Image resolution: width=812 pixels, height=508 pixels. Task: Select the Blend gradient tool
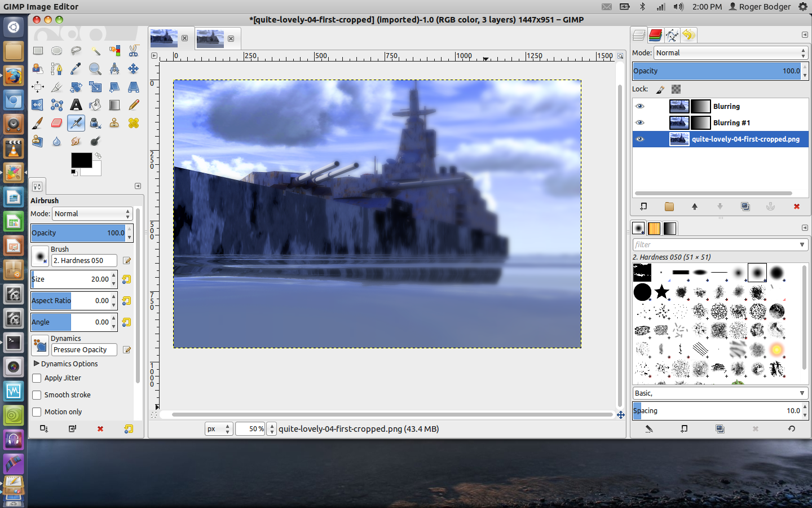[114, 105]
